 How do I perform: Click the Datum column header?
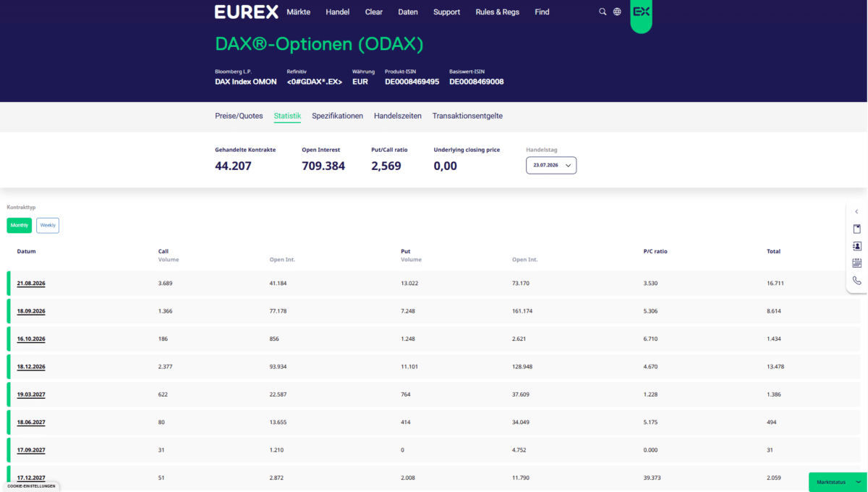click(27, 252)
